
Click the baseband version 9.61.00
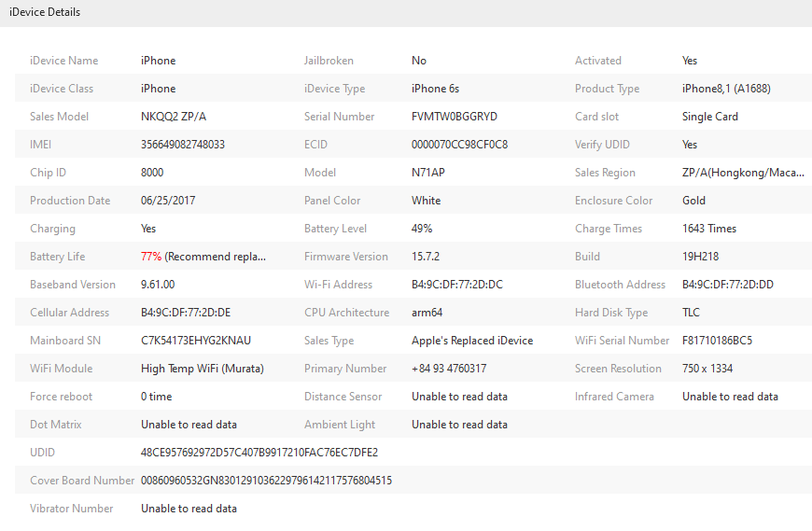(x=158, y=284)
